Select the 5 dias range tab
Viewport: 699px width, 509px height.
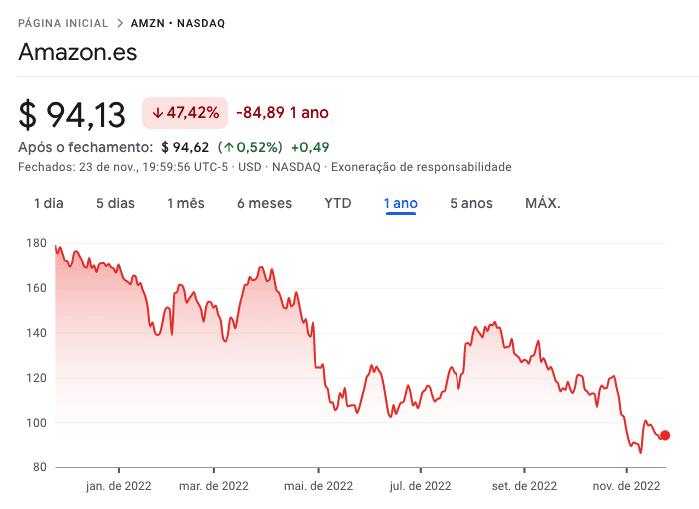(115, 203)
